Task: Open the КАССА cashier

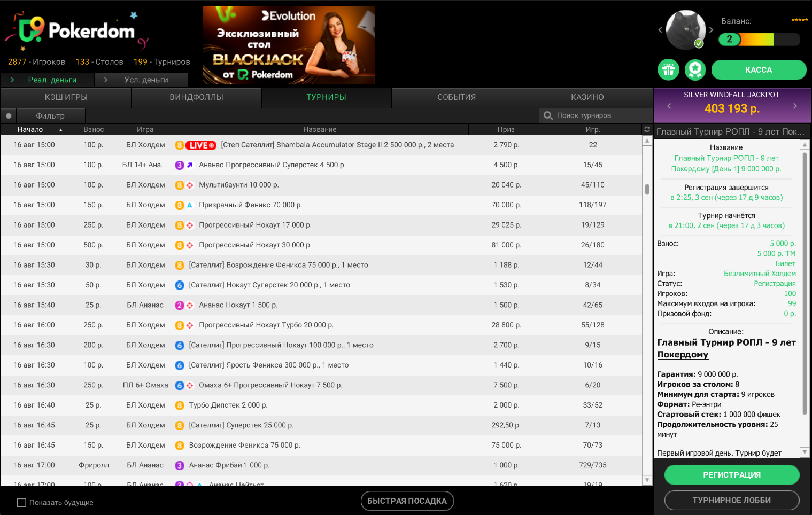Action: click(759, 69)
